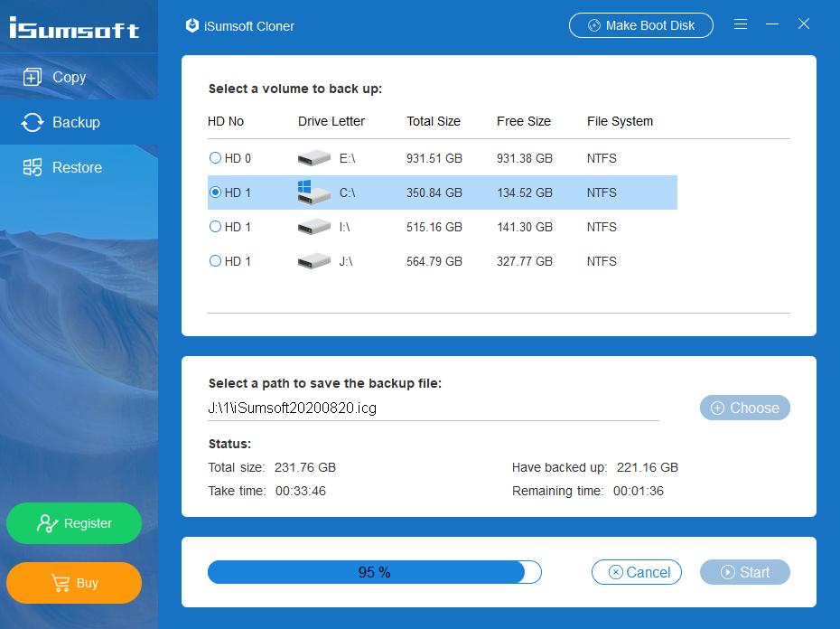Click the Total Size column header
This screenshot has width=840, height=629.
[x=434, y=121]
